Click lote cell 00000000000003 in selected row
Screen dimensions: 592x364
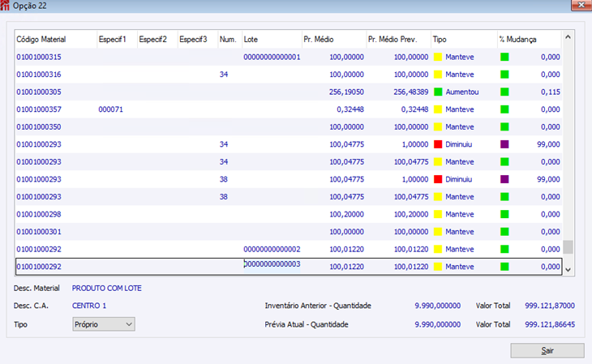click(x=272, y=264)
